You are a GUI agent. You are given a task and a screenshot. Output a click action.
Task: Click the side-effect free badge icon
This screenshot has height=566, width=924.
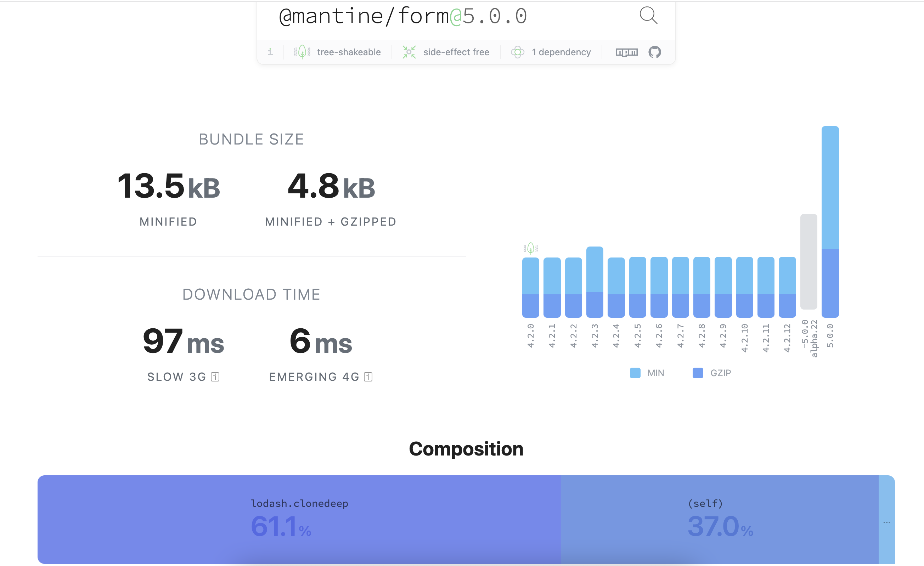[409, 52]
